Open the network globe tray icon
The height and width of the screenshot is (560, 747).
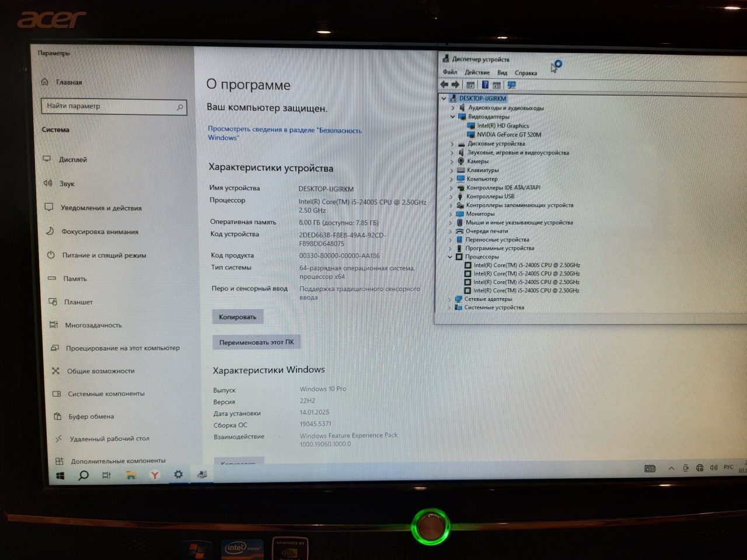click(700, 468)
